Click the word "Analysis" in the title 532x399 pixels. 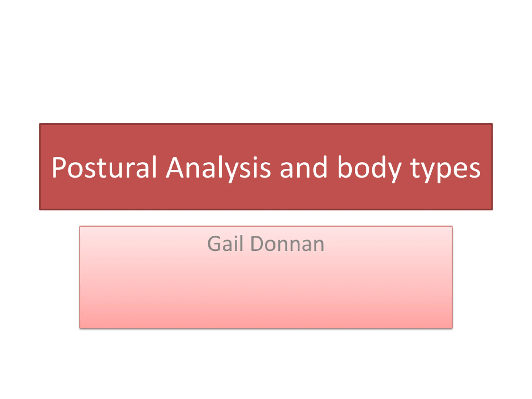218,169
